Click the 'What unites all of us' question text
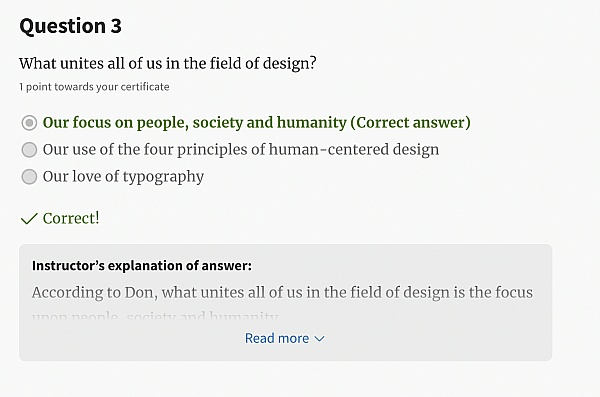Screen dimensions: 600x397 click(168, 64)
